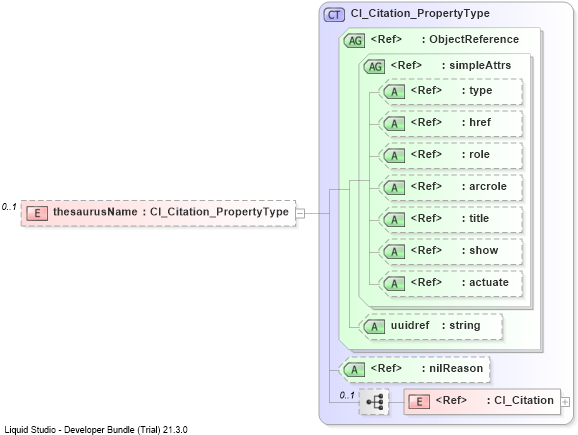
Task: Click the 0..1 cardinality beside the sequence
Action: coord(347,396)
